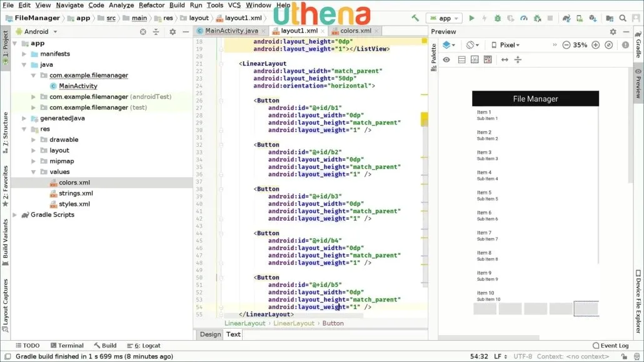Open Preview panel settings gear

click(613, 32)
